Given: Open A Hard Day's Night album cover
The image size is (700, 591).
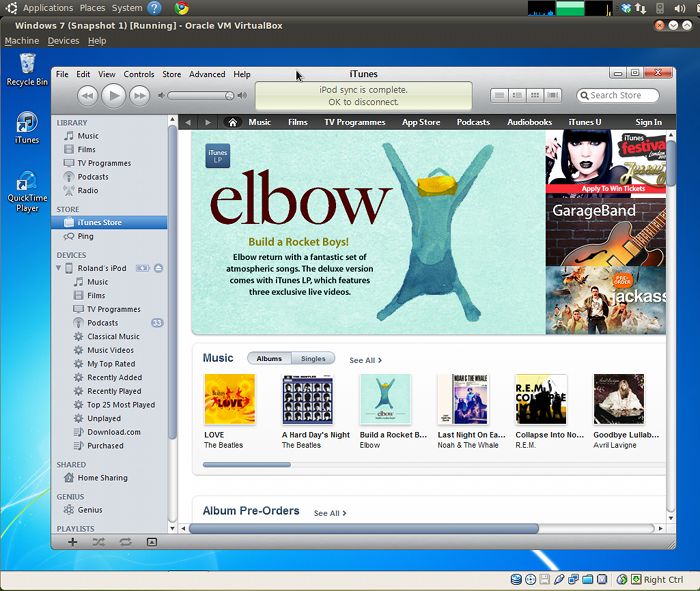Looking at the screenshot, I should [308, 399].
